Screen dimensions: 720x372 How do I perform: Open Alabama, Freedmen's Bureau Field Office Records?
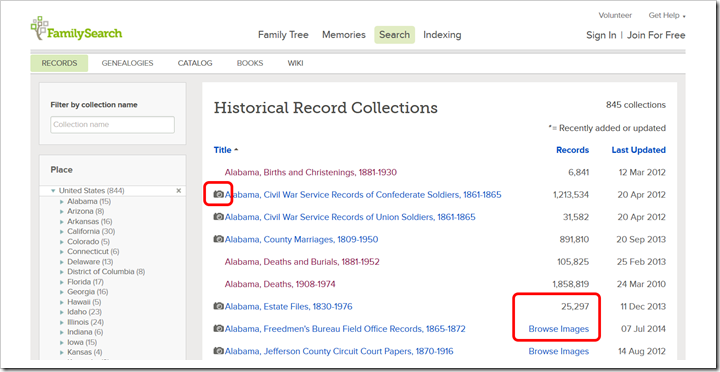pyautogui.click(x=345, y=329)
